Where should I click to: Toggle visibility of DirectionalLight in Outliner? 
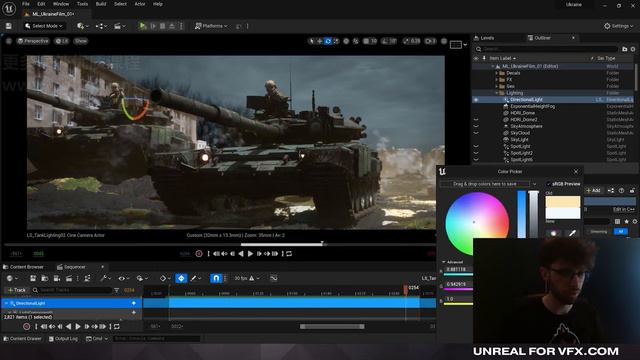476,100
